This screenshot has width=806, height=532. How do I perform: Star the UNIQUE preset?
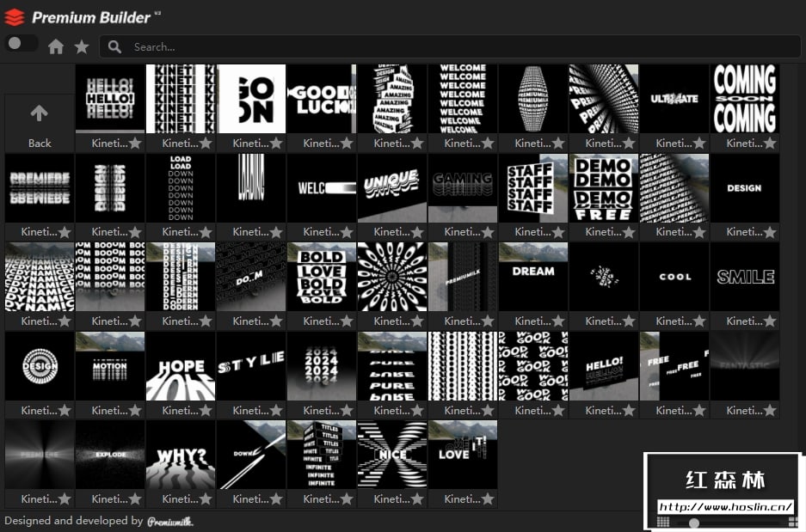(x=417, y=232)
